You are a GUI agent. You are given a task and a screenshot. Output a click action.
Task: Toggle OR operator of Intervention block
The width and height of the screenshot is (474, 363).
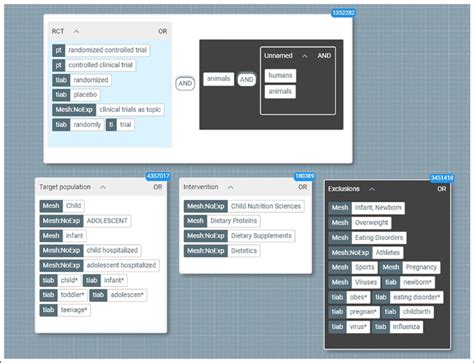coord(303,187)
